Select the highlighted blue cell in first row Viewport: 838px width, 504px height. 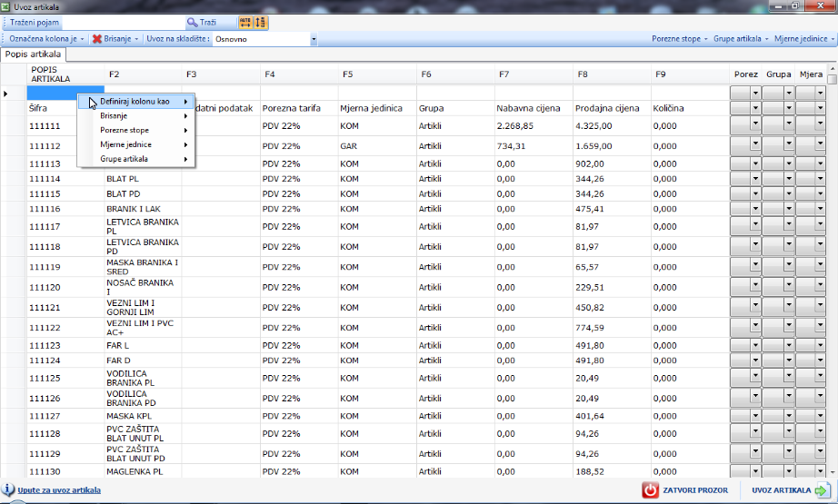(x=65, y=94)
